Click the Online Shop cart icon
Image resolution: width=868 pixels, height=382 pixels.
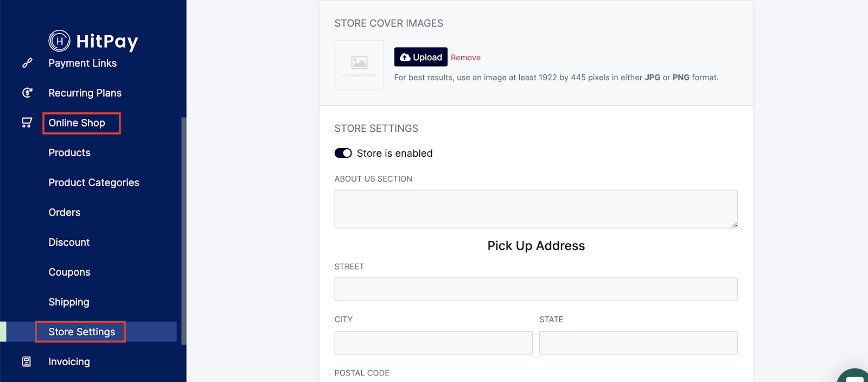[27, 123]
